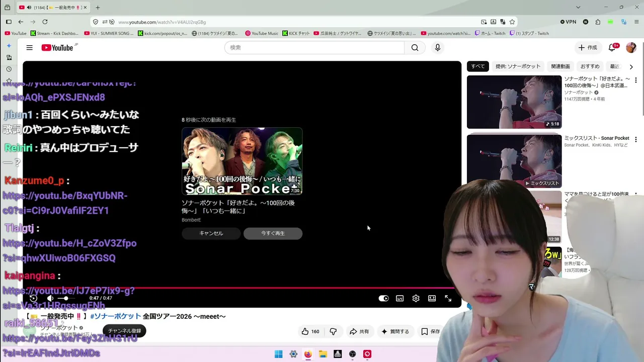Open the extensions puzzle icon
Screen dimensions: 644x362
click(x=598, y=22)
